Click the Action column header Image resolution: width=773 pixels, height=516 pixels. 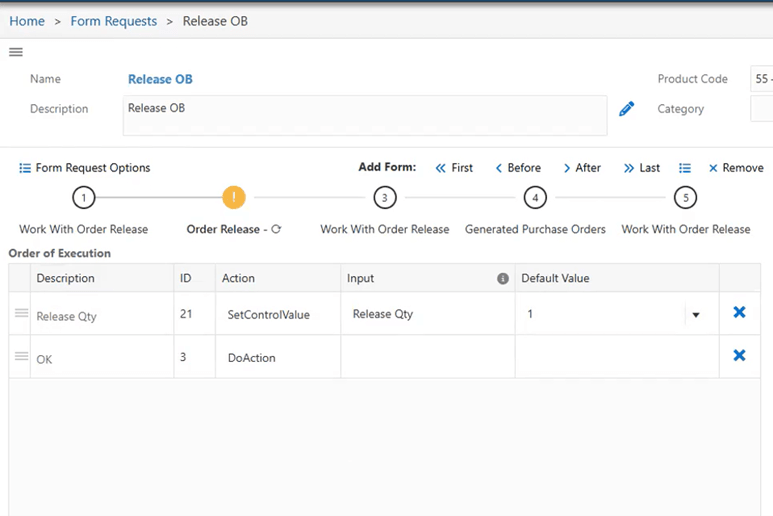[x=278, y=278]
